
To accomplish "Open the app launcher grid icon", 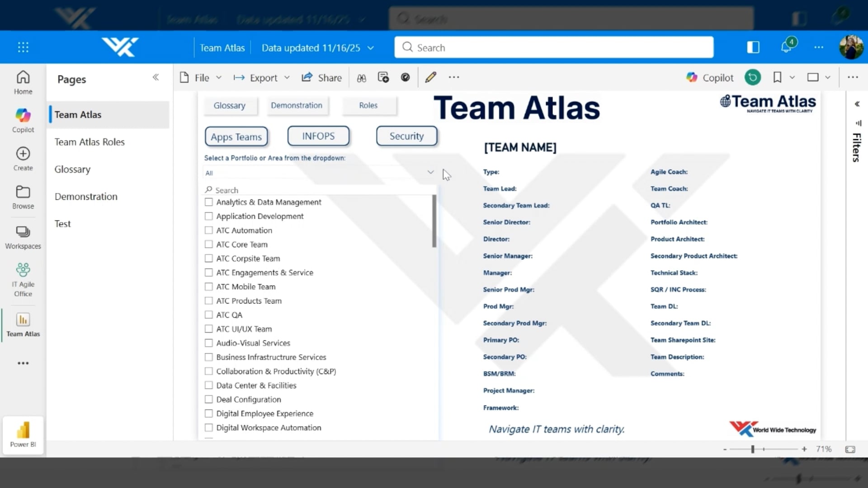I will tap(23, 47).
